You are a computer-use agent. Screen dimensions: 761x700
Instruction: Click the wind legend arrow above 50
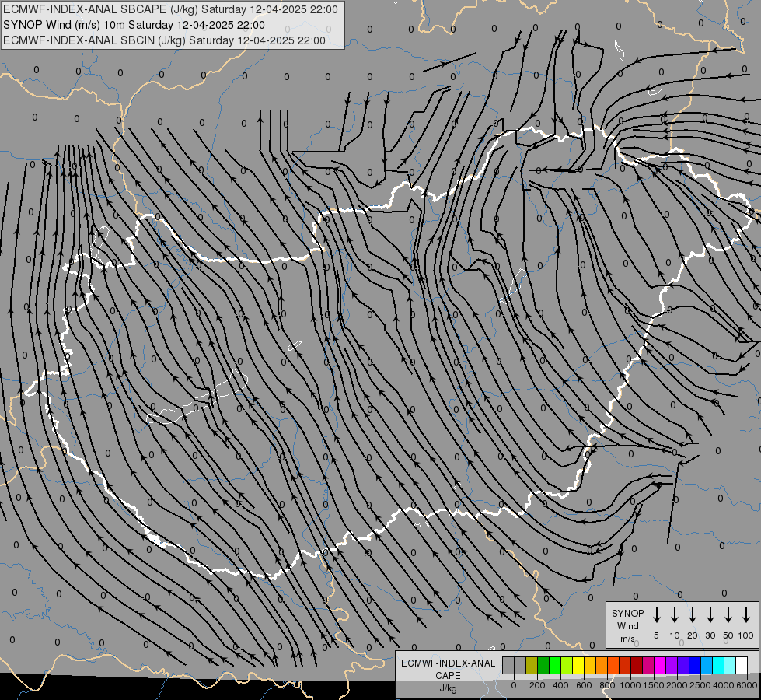(728, 615)
